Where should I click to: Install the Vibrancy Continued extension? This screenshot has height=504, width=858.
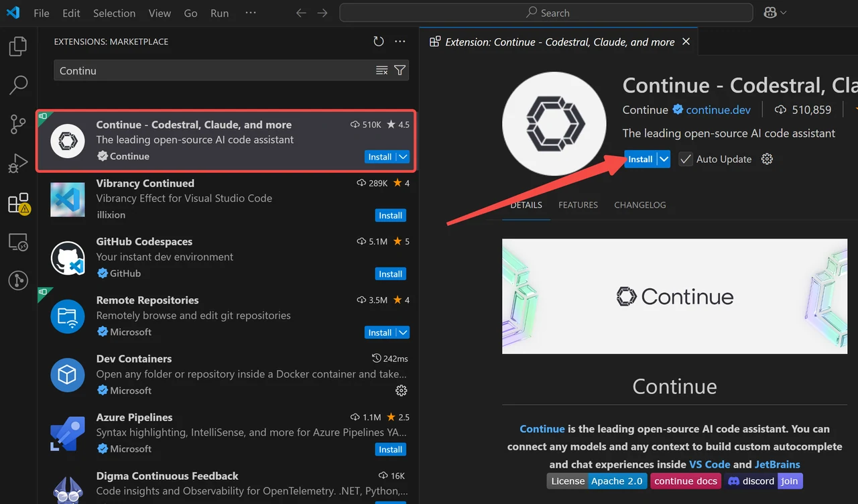[x=390, y=216]
